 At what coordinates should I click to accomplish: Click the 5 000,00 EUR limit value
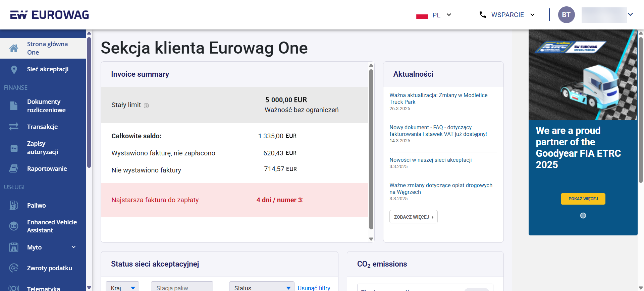286,100
